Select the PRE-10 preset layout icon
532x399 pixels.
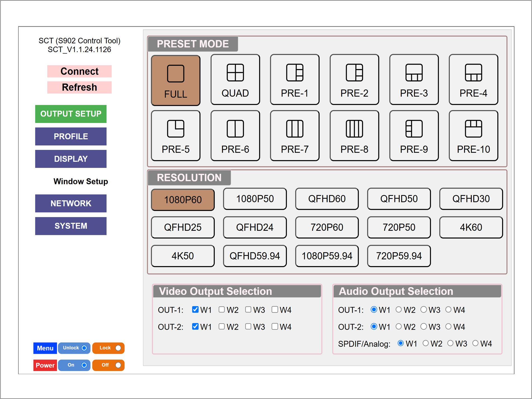coord(473,136)
